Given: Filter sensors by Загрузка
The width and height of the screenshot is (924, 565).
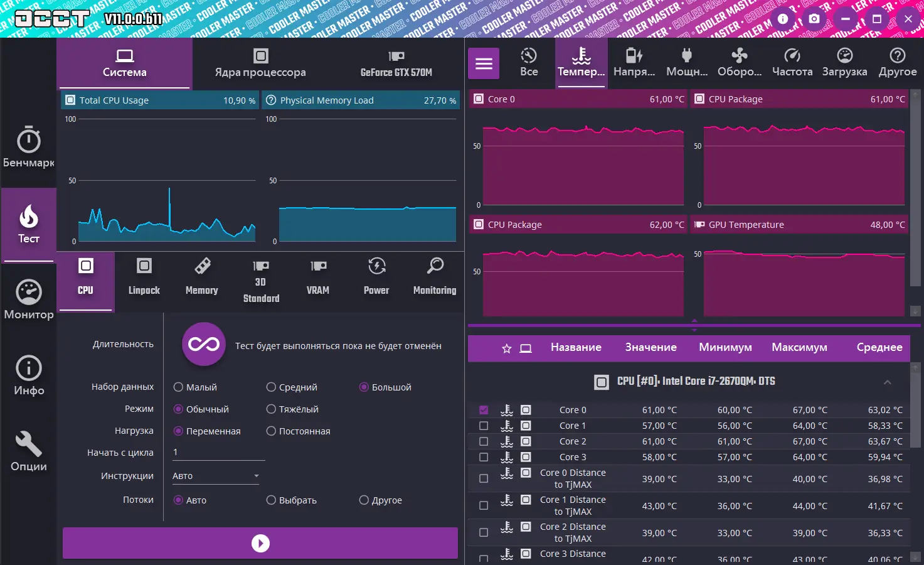Looking at the screenshot, I should point(844,62).
